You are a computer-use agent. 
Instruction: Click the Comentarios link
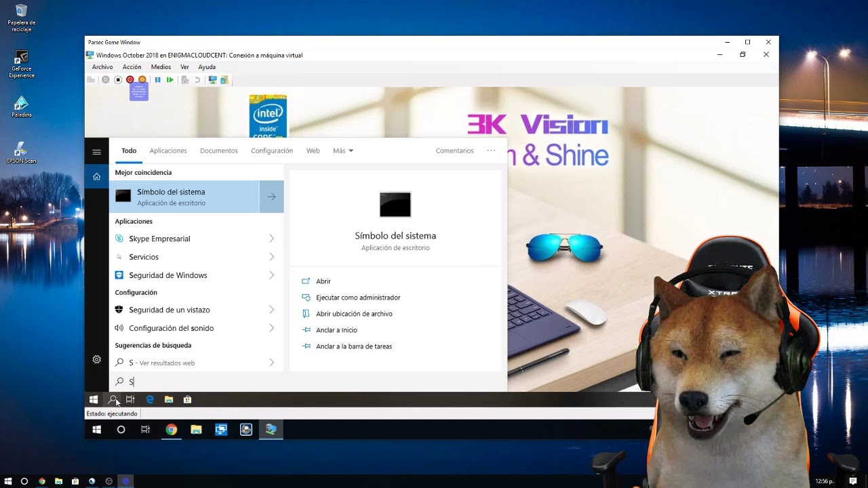(454, 150)
